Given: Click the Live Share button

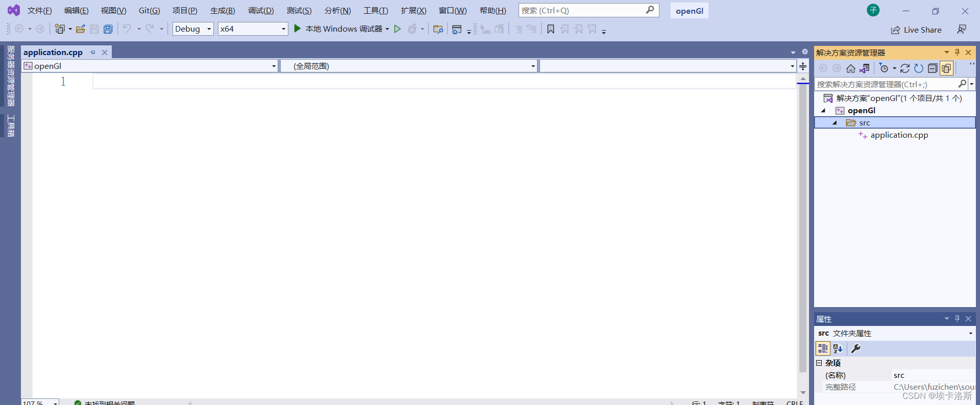Looking at the screenshot, I should point(916,30).
